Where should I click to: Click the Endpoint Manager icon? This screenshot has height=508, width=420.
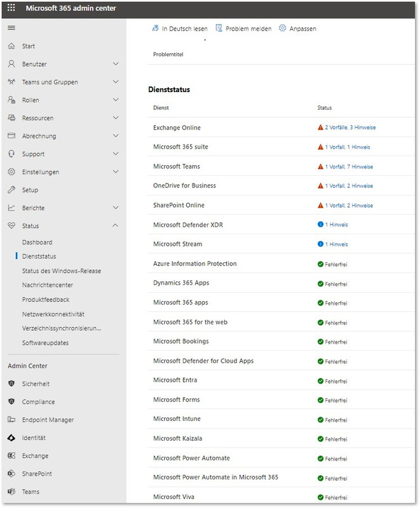11,420
